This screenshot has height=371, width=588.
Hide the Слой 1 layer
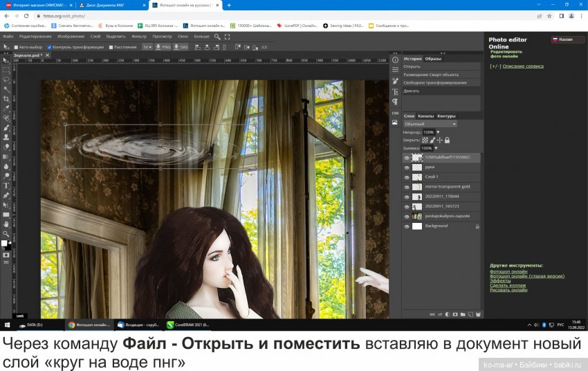pos(407,177)
